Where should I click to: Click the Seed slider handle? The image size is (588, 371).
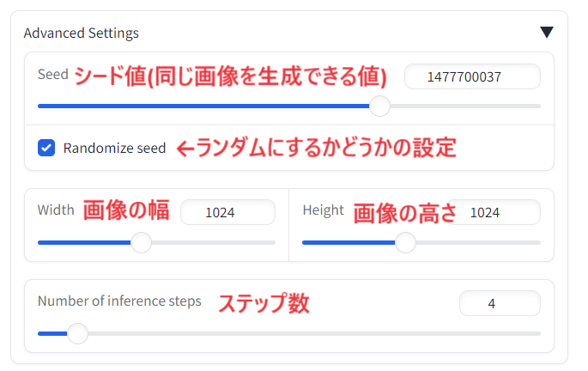tap(379, 106)
